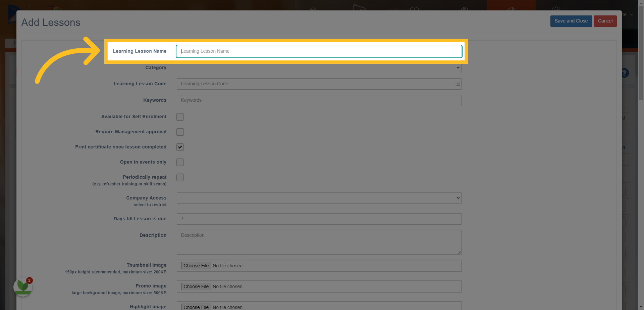Toggle the Open in events only checkbox
The image size is (644, 310).
(180, 162)
